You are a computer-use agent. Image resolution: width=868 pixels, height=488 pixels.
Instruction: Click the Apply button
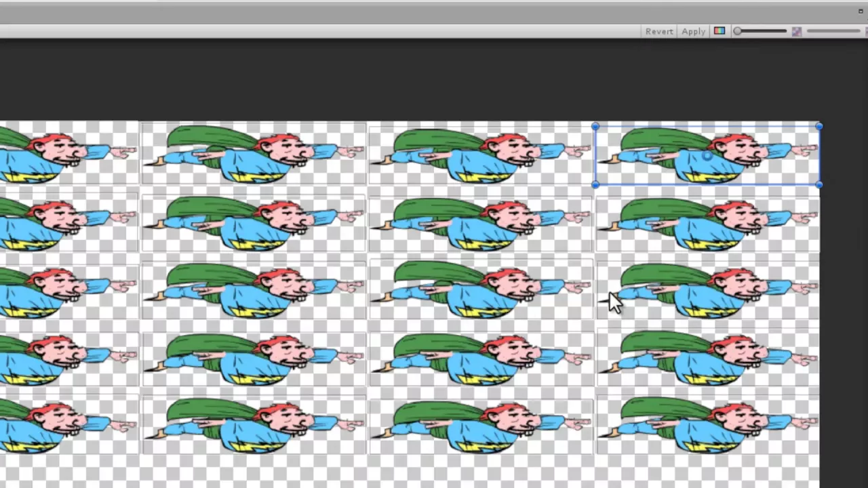[x=693, y=31]
